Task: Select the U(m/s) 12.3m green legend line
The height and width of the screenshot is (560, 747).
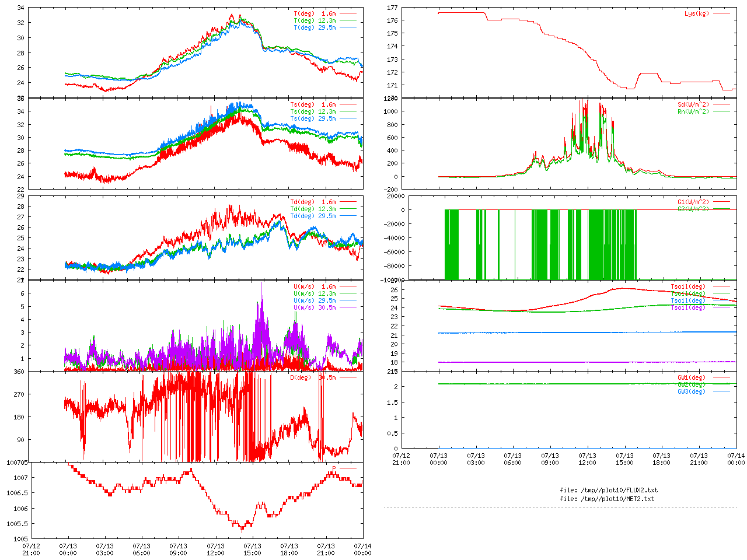Action: [x=348, y=293]
